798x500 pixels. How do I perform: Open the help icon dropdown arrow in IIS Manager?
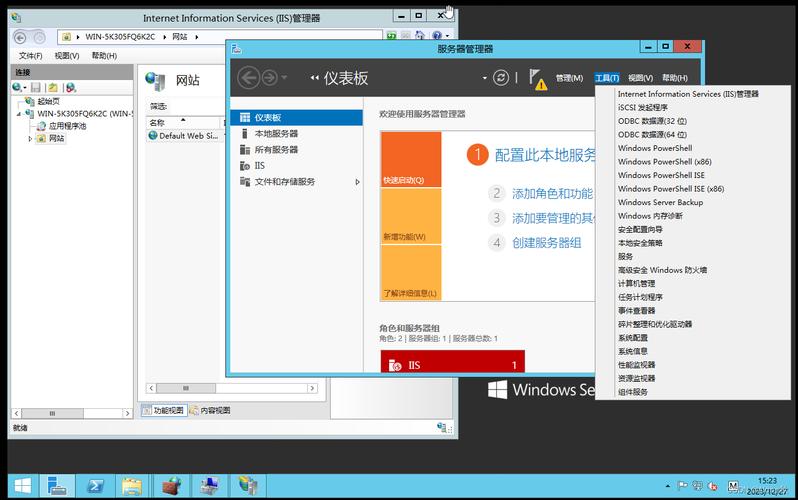[x=447, y=36]
